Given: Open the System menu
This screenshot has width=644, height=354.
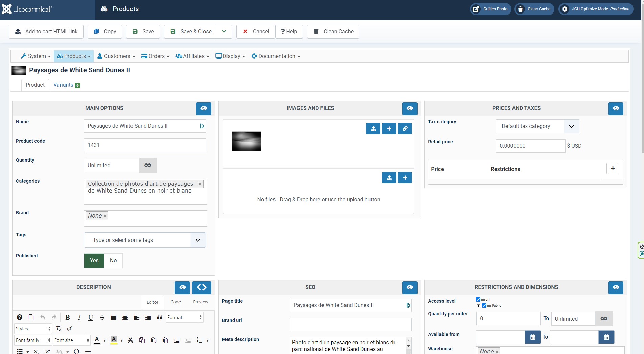Looking at the screenshot, I should click(x=35, y=56).
